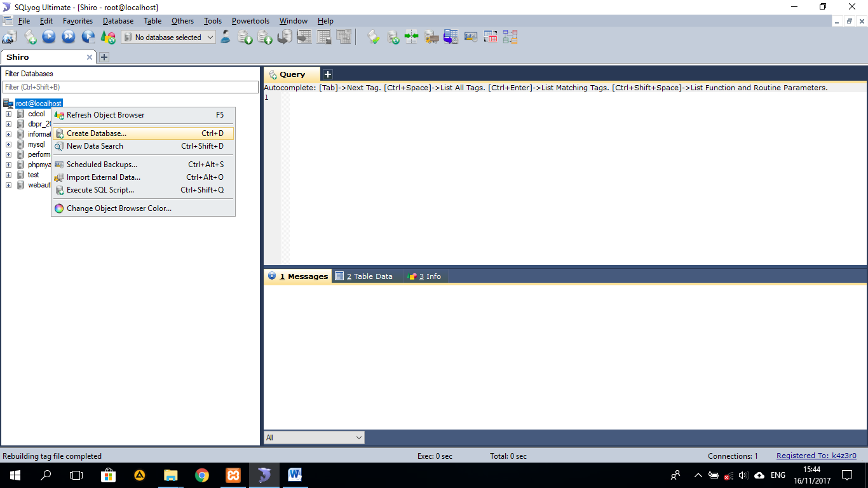This screenshot has width=868, height=488.
Task: Click the Format Query checkmark scroll icon
Action: (374, 37)
